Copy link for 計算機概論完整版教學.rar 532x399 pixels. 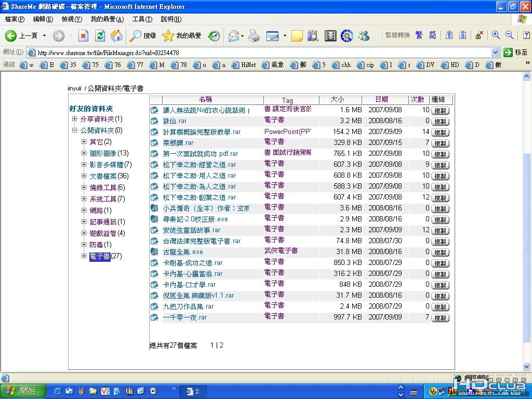(440, 132)
